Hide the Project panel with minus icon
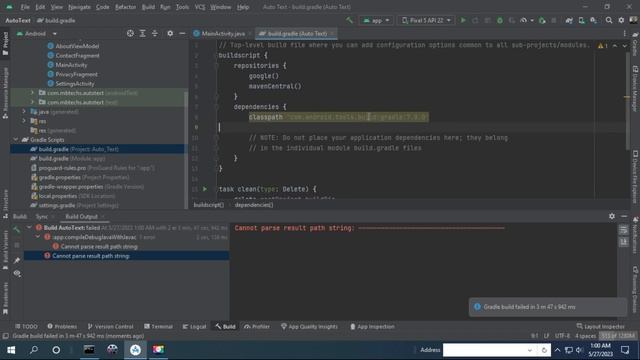 pos(182,33)
